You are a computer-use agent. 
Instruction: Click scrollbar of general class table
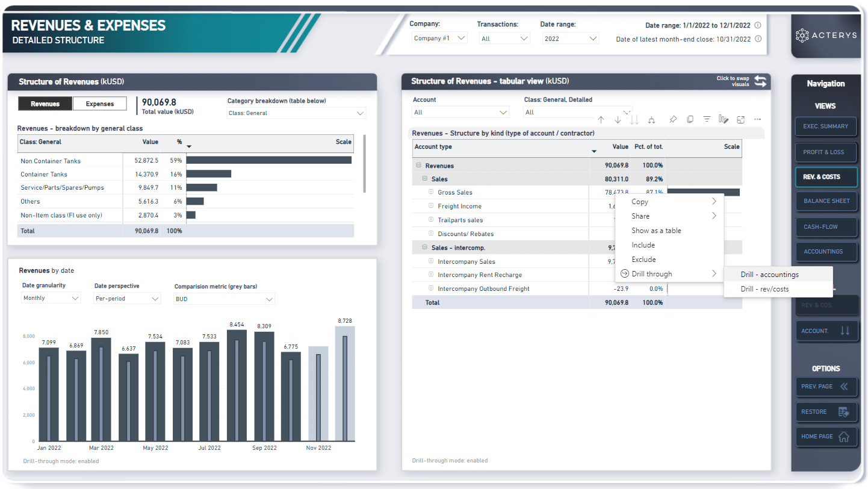pyautogui.click(x=364, y=163)
